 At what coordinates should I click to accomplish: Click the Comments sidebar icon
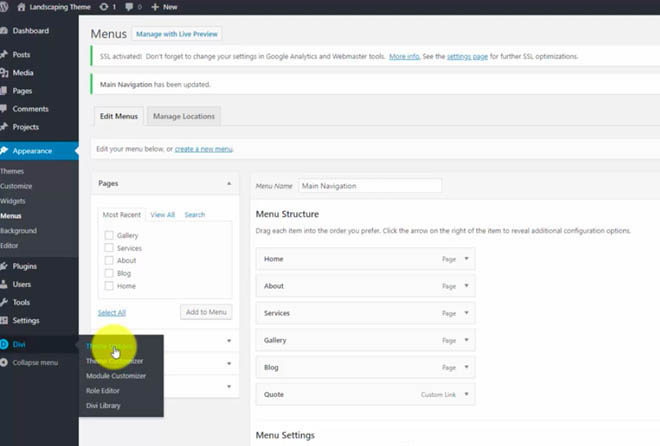point(4,109)
